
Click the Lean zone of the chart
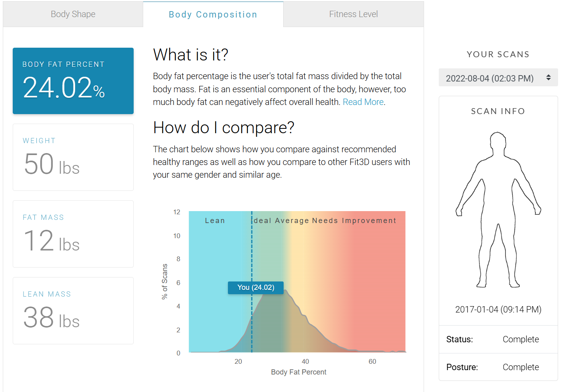(215, 221)
